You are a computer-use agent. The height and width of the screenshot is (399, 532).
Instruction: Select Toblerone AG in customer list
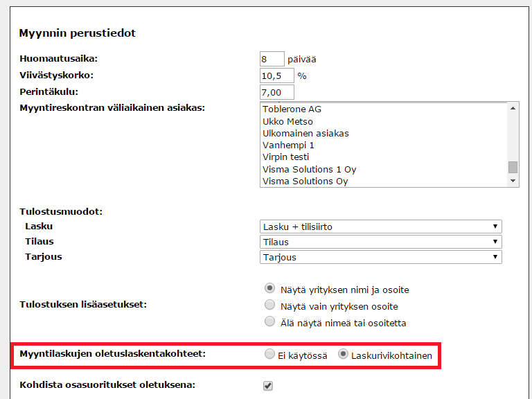coord(292,109)
